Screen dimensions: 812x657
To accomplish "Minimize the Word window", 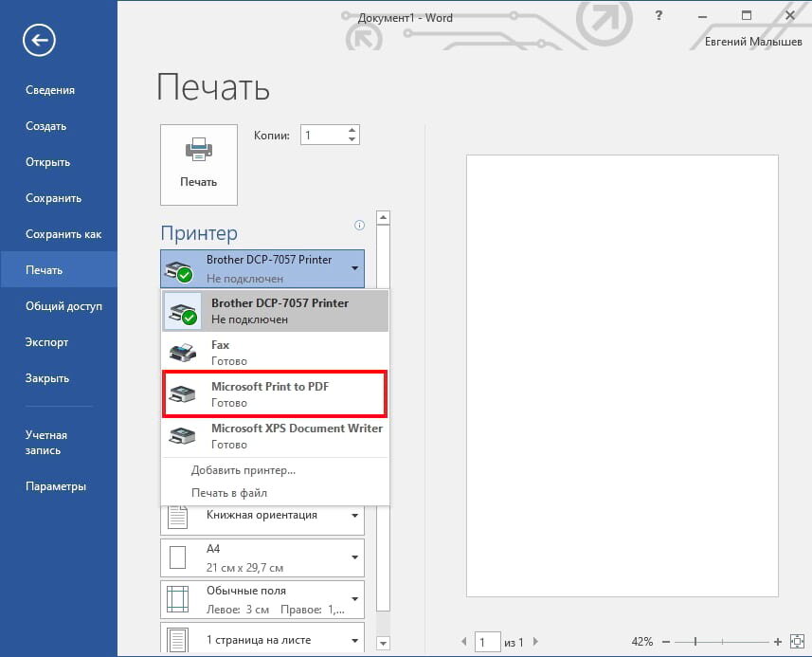I will pyautogui.click(x=702, y=16).
